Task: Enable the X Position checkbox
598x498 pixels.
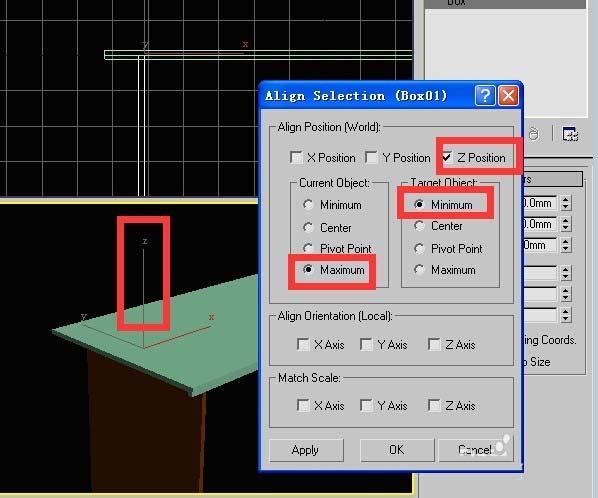Action: pyautogui.click(x=296, y=157)
